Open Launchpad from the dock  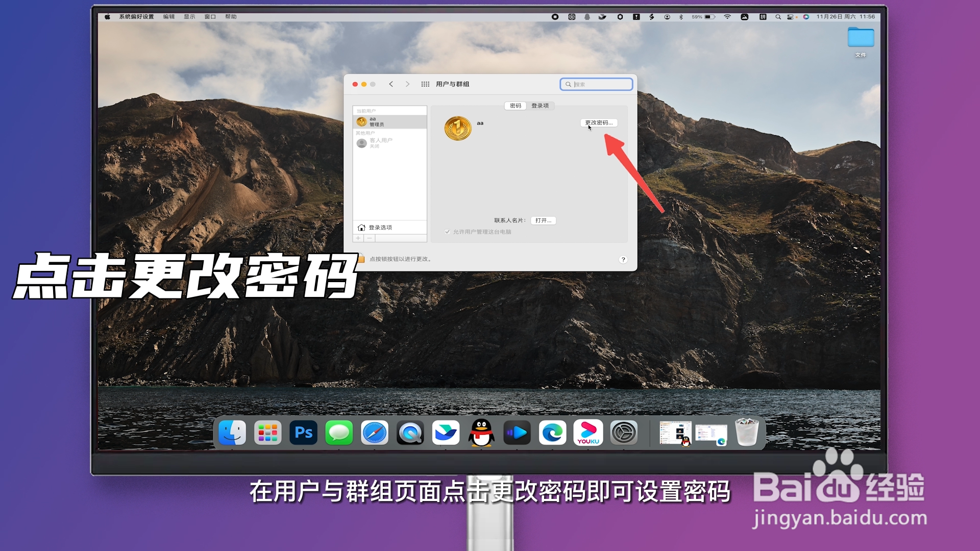click(268, 433)
